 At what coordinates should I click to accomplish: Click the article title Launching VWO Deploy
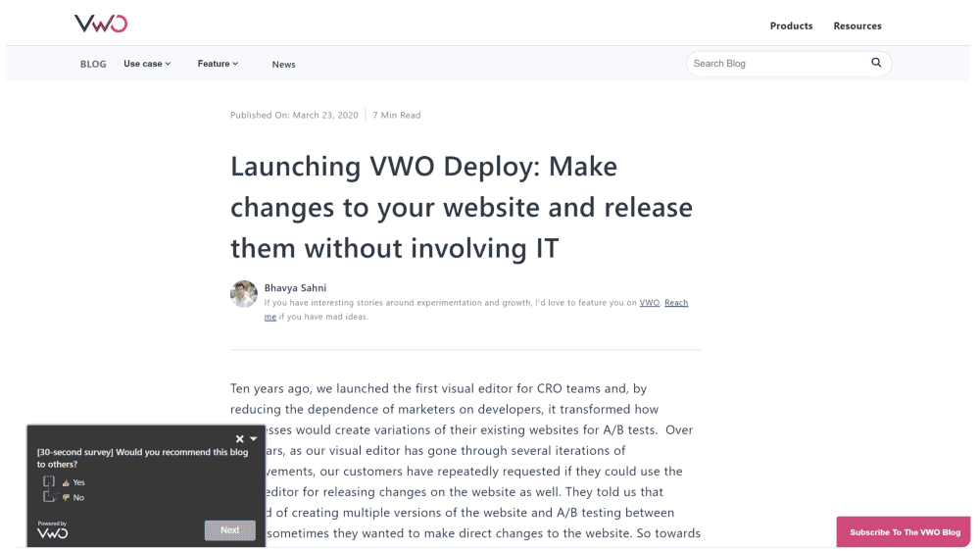(462, 207)
